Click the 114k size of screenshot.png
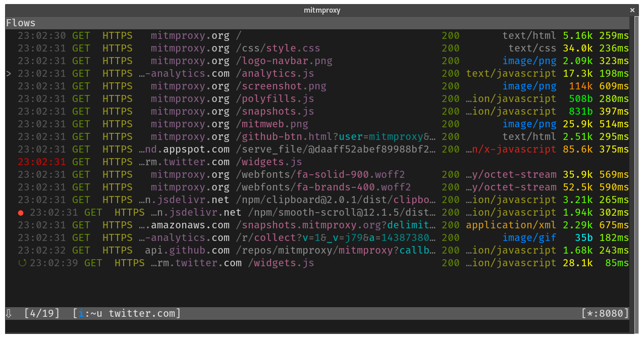644x339 pixels. pos(581,86)
